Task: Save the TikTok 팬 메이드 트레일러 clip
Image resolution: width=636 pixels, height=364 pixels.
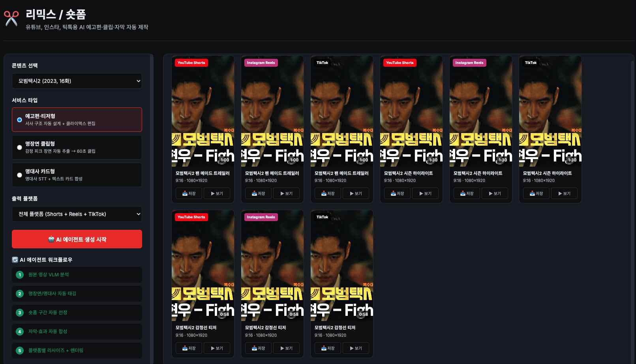Action: coord(328,193)
